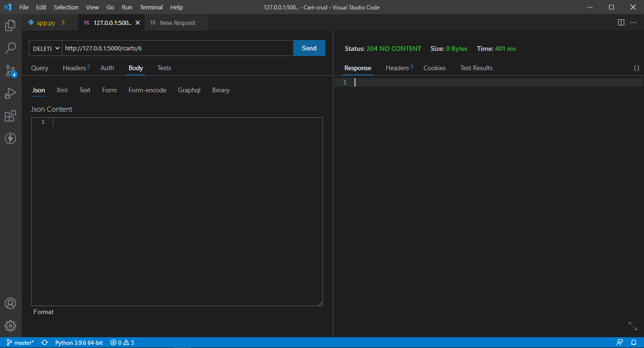The height and width of the screenshot is (348, 644).
Task: Open Source Control view with 4 changes
Action: 10,71
